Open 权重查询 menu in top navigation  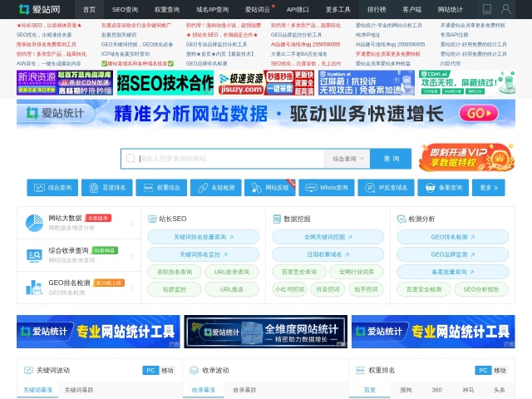(x=167, y=9)
